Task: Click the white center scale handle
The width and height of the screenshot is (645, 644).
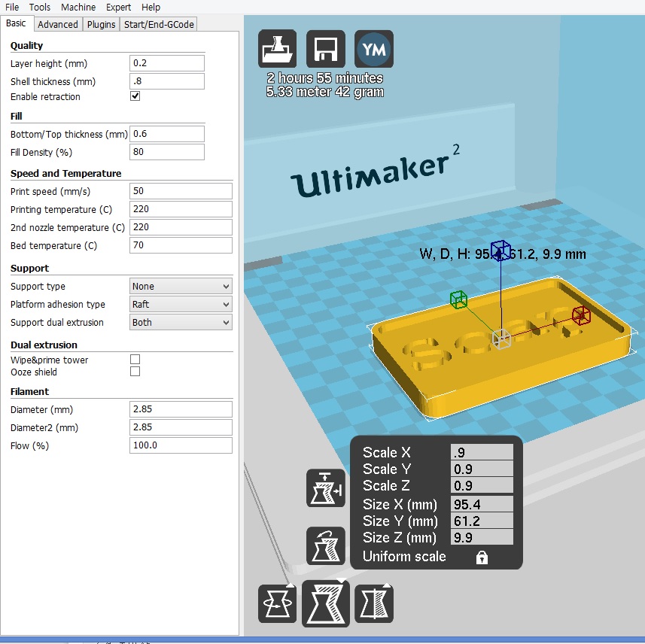Action: pyautogui.click(x=501, y=339)
